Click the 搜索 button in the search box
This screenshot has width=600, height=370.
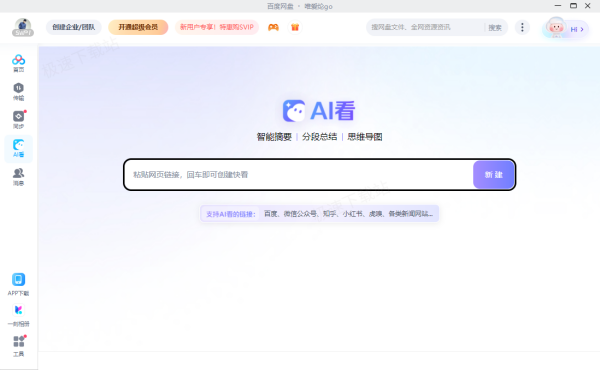[x=495, y=28]
